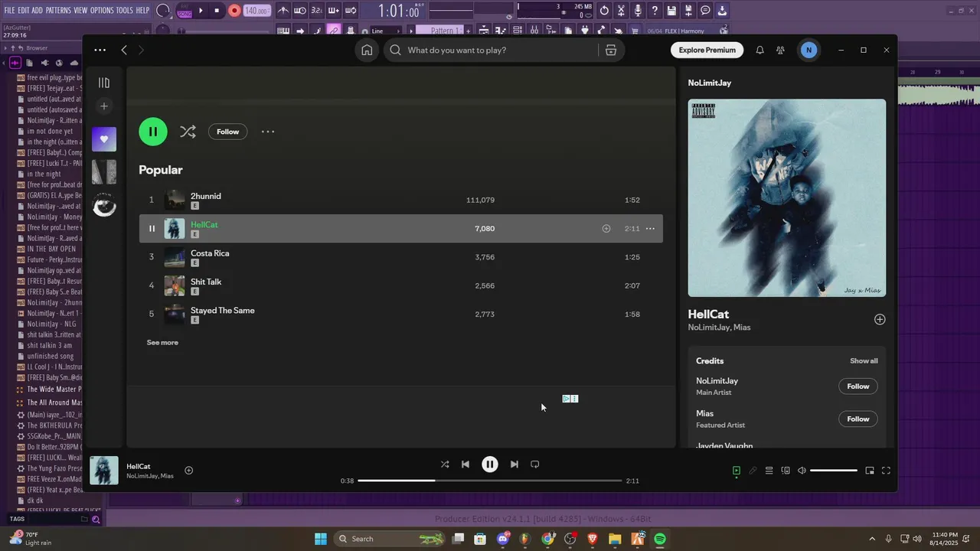Toggle the Now Playing view button
The height and width of the screenshot is (551, 980).
point(737,471)
